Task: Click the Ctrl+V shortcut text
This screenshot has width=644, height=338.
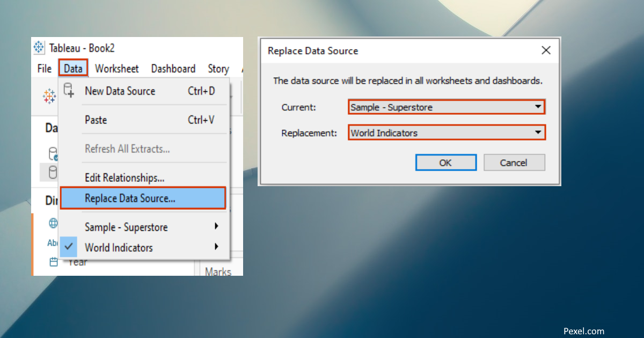Action: coord(201,120)
